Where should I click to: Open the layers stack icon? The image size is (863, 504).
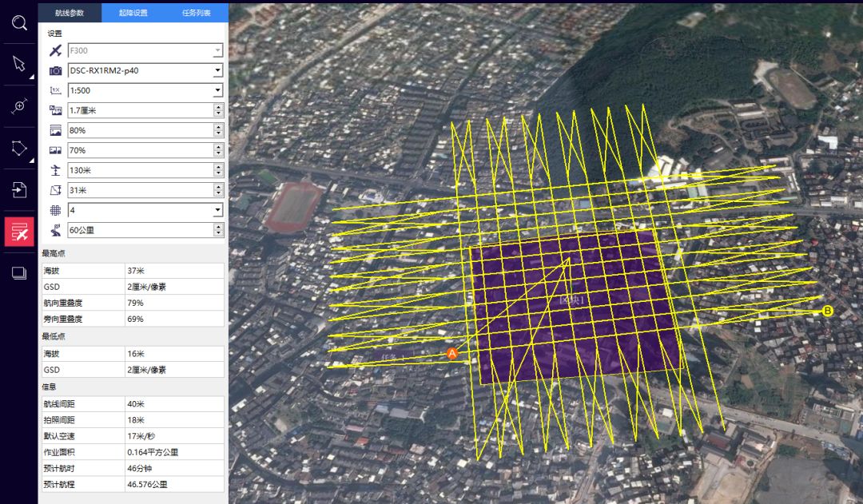[19, 273]
